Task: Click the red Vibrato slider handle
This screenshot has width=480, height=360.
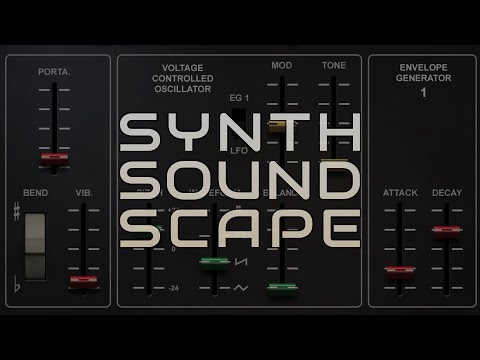Action: [x=83, y=281]
